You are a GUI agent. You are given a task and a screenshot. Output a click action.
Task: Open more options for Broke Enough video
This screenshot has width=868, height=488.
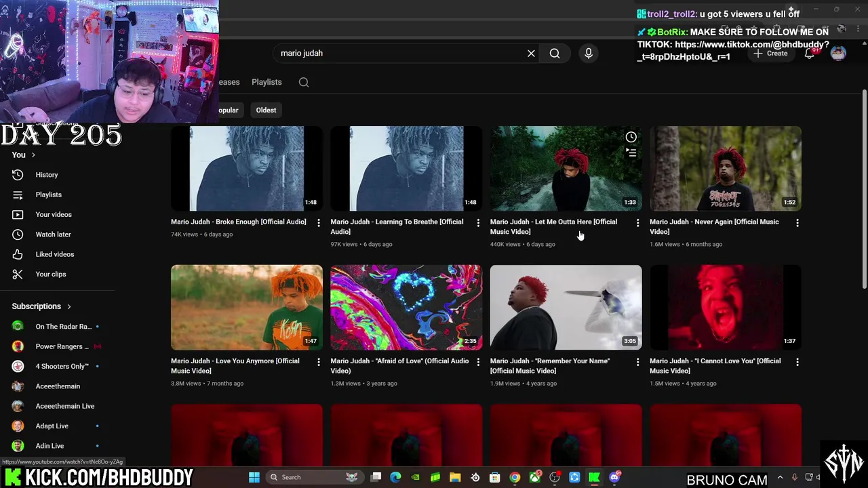pos(318,222)
